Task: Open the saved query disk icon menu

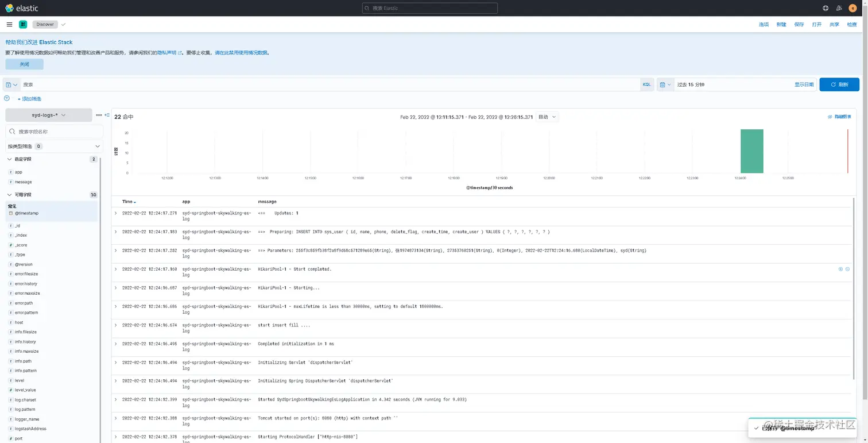Action: 11,84
